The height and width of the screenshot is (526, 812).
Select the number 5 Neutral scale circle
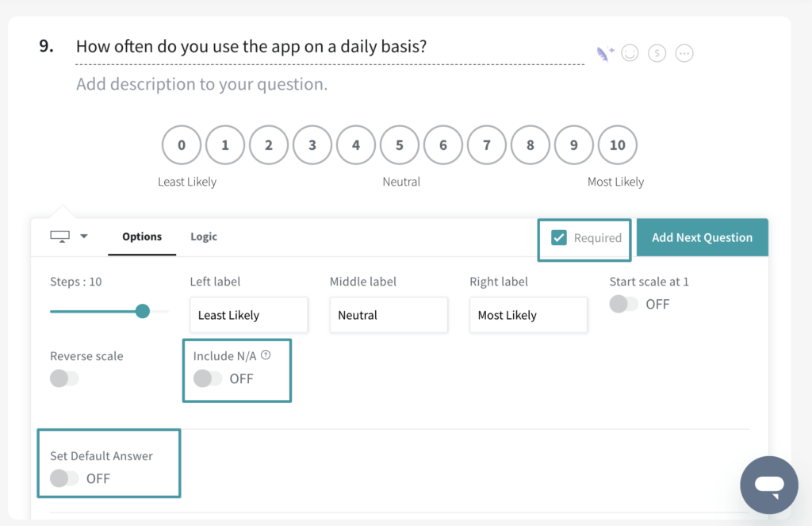(399, 144)
